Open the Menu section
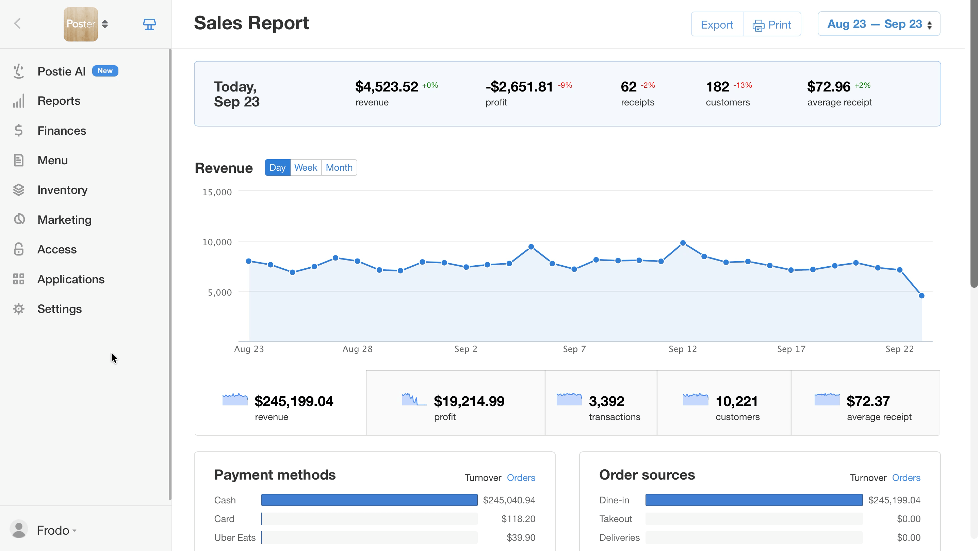 click(52, 160)
